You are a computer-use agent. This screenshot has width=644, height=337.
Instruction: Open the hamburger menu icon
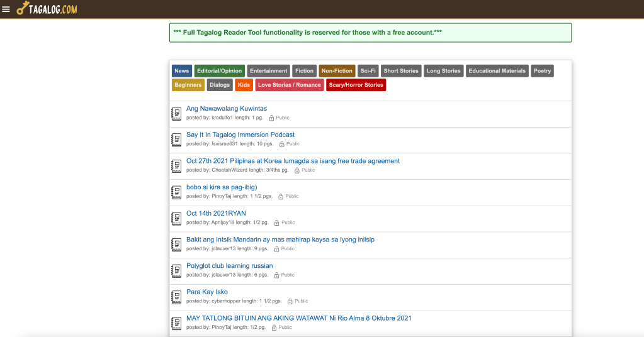pos(6,9)
